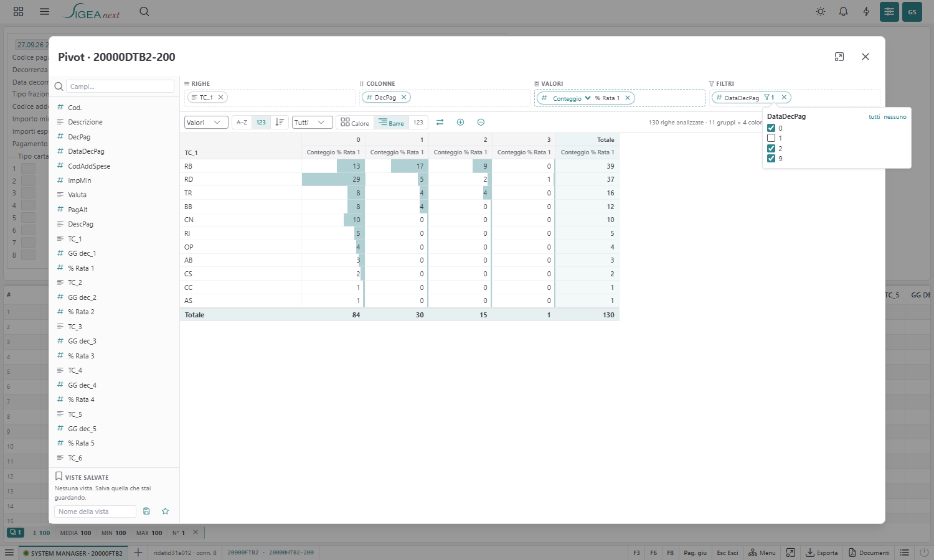Remove the Conteggio % Rata 1 value chip
This screenshot has height=560, width=934.
tap(628, 98)
